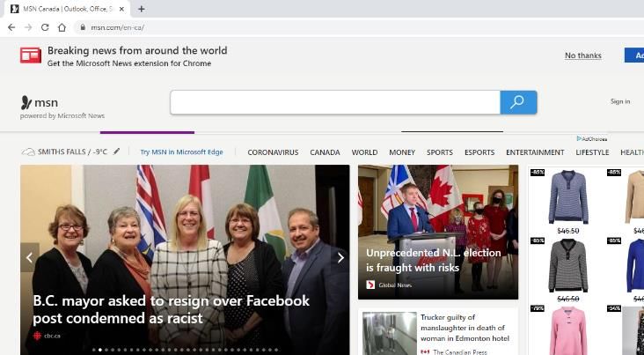
Task: Open the ENTERTAINMENT section
Action: pos(535,152)
